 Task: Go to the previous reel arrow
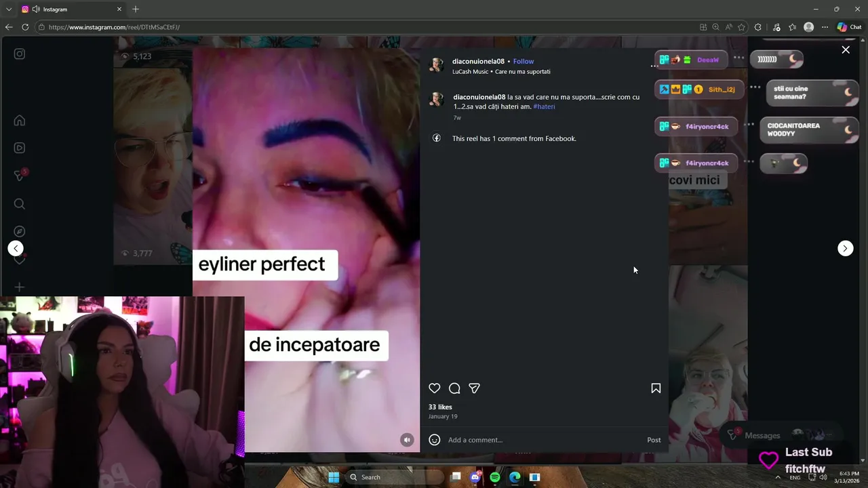click(16, 248)
